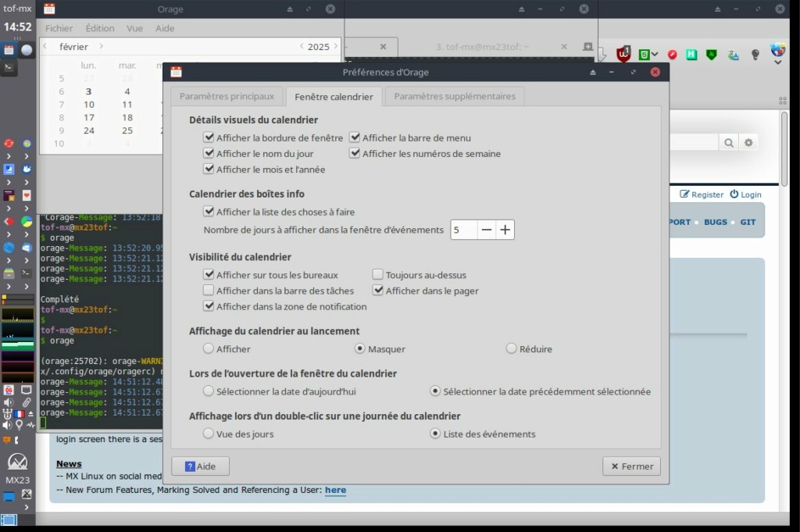Toggle Afficher la barre de menu checkbox

pos(355,137)
